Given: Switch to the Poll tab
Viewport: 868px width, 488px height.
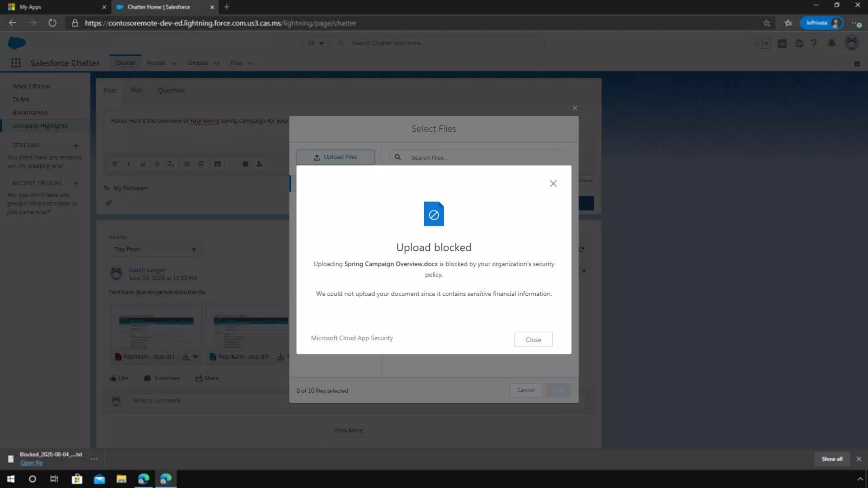Looking at the screenshot, I should (136, 90).
